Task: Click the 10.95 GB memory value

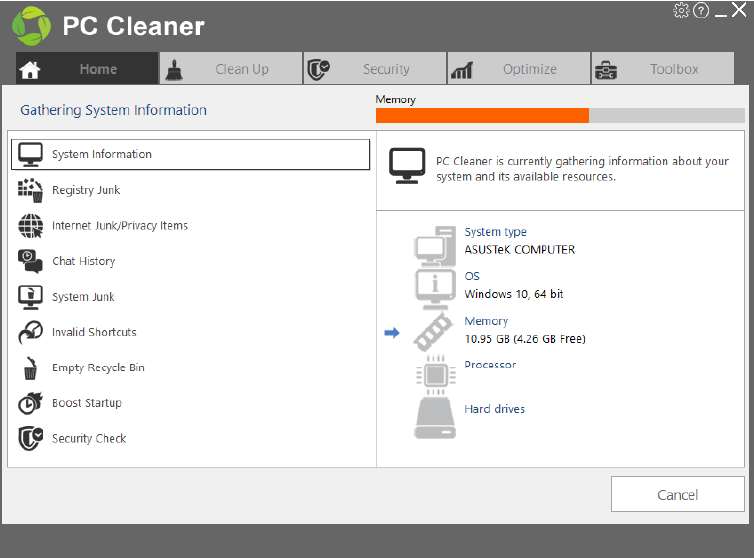Action: (525, 339)
